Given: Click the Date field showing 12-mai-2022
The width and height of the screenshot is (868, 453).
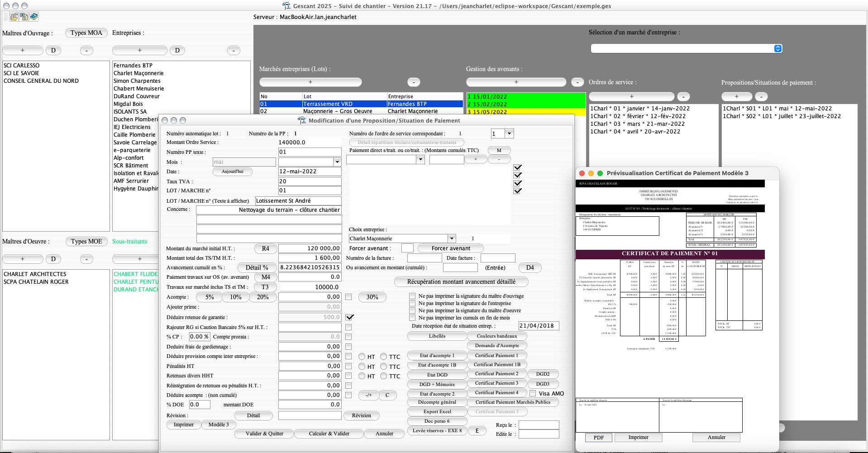Looking at the screenshot, I should click(x=310, y=172).
